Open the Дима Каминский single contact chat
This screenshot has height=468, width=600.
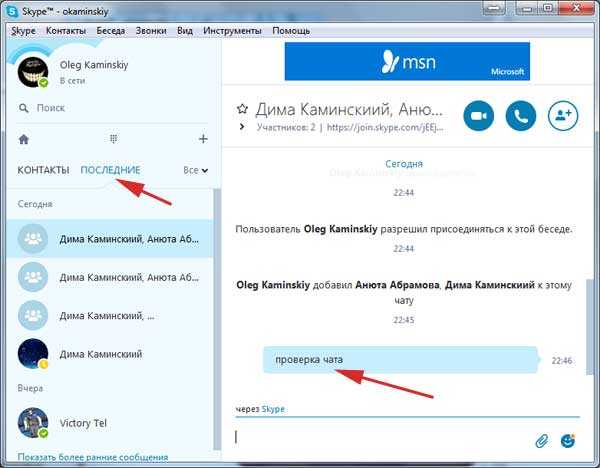(x=110, y=354)
